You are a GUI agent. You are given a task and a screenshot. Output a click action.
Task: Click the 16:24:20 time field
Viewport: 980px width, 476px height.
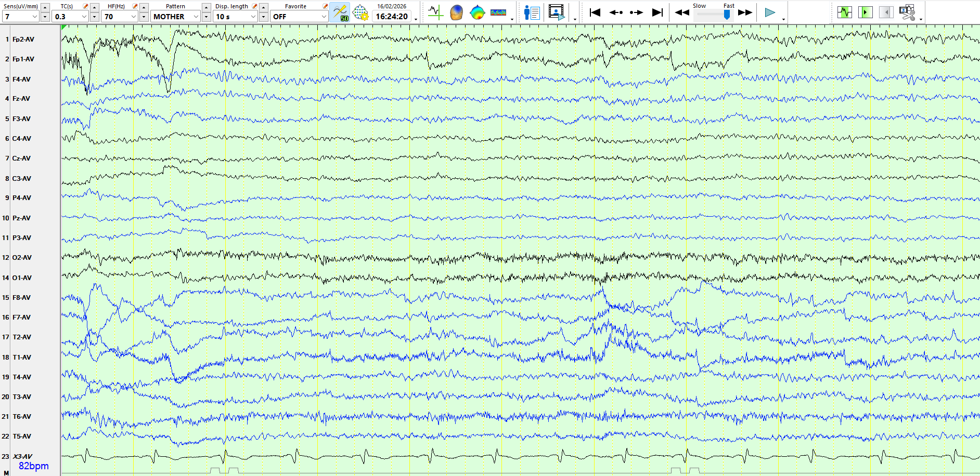392,17
